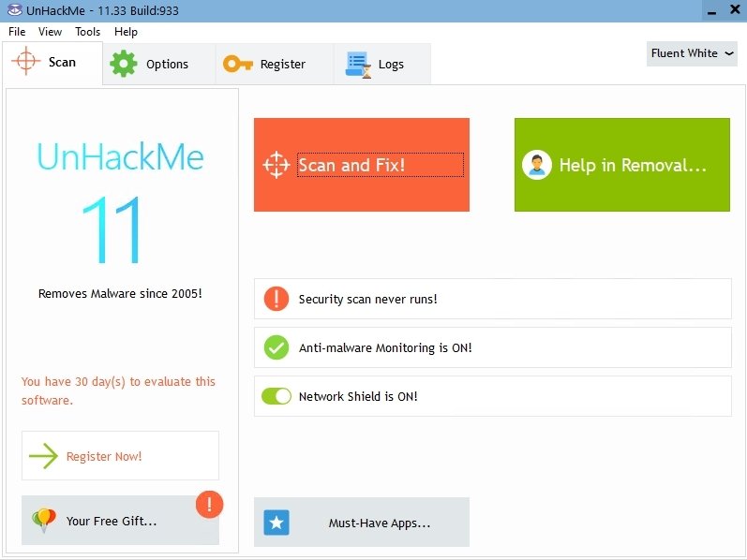747x560 pixels.
Task: Open the View menu
Action: coord(50,32)
